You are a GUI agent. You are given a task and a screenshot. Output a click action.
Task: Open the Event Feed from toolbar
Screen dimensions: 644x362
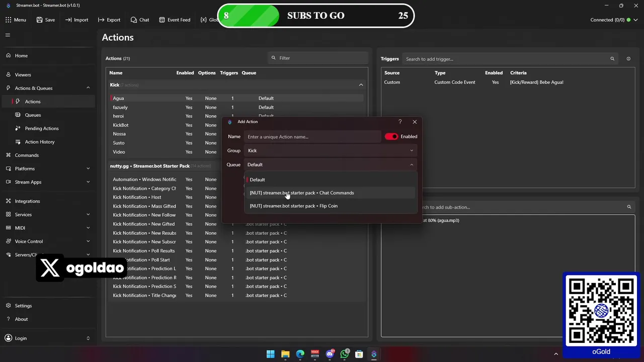[175, 20]
